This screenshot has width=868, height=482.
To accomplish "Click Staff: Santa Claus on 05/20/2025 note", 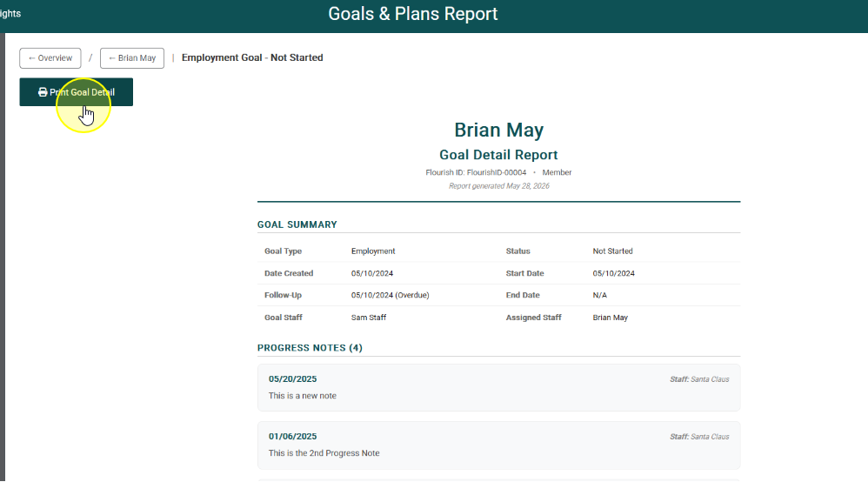I will click(x=699, y=379).
